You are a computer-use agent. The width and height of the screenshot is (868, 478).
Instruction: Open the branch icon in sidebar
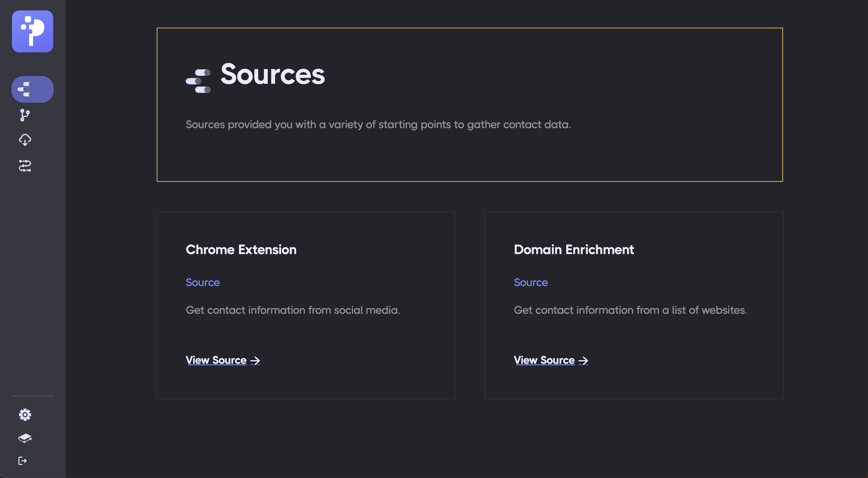click(x=25, y=115)
